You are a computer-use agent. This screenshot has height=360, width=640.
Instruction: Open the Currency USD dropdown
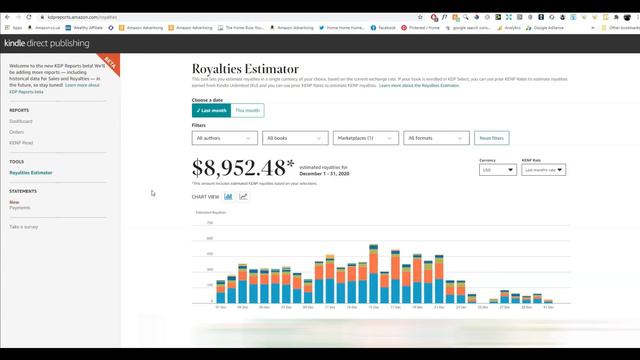498,170
